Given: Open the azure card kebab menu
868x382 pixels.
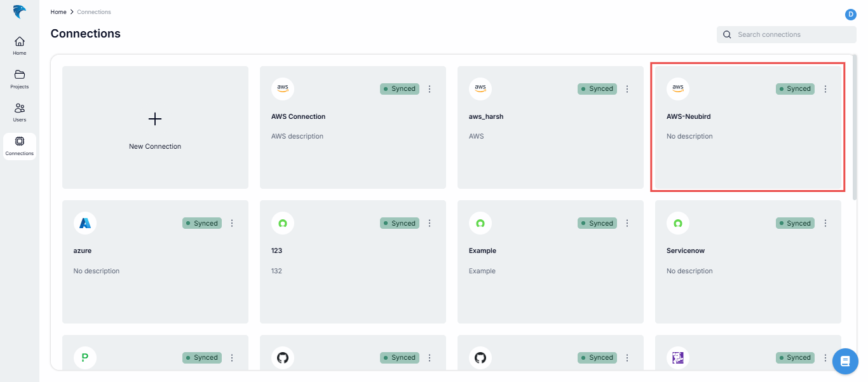Looking at the screenshot, I should point(232,223).
